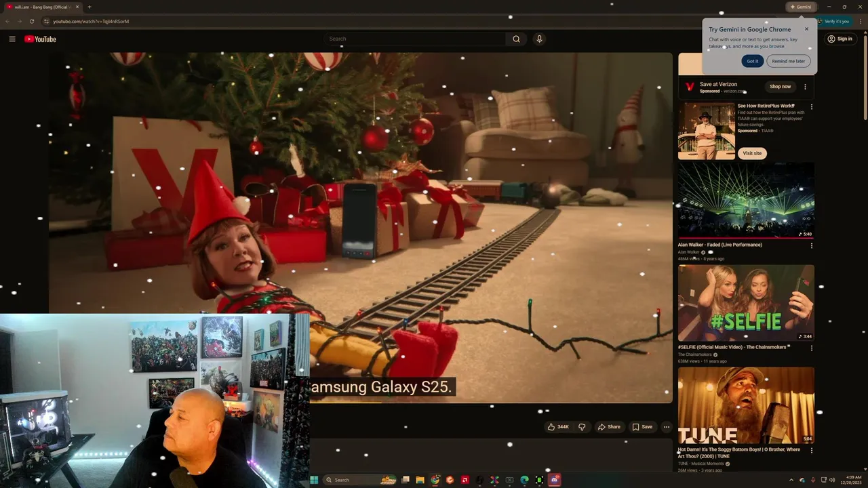Viewport: 868px width, 488px height.
Task: Close the Bang Bang YouTube tab
Action: (x=77, y=7)
